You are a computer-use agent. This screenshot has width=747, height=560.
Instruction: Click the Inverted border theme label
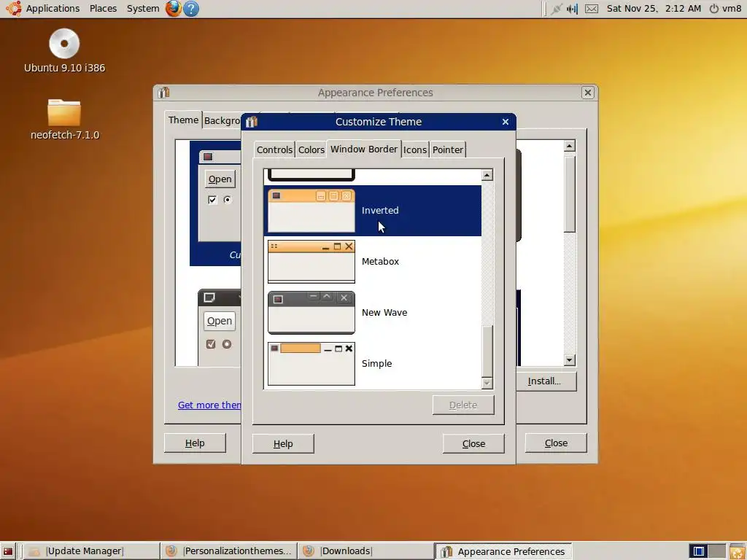[380, 211]
